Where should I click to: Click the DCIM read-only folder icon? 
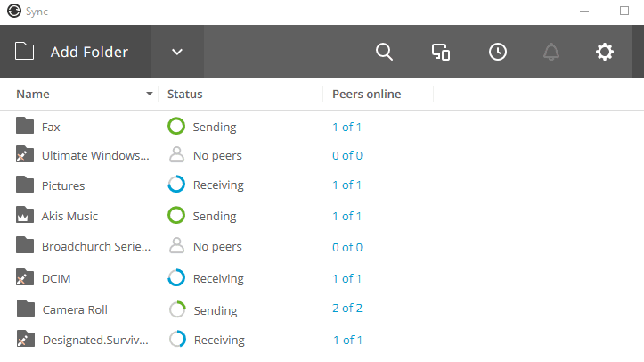[25, 277]
